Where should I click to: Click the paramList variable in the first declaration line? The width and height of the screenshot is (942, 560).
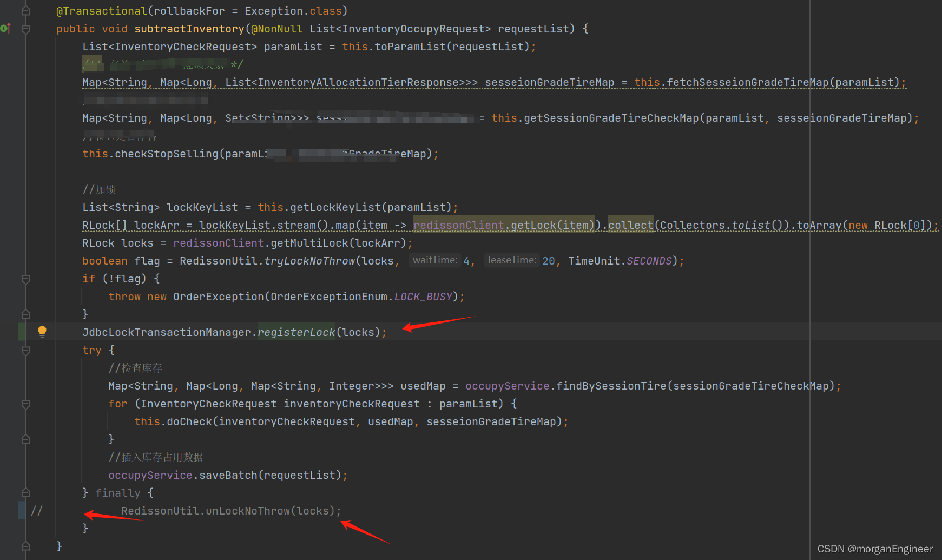pos(293,47)
